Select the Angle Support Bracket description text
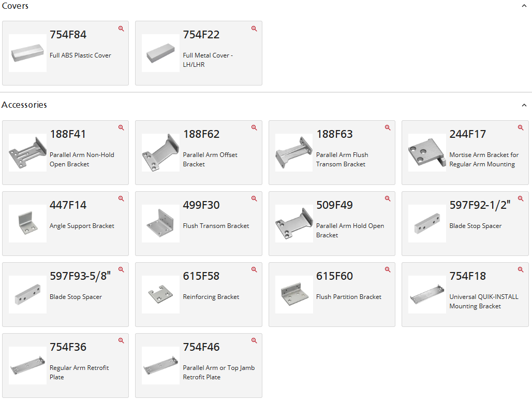532x400 pixels. [82, 226]
